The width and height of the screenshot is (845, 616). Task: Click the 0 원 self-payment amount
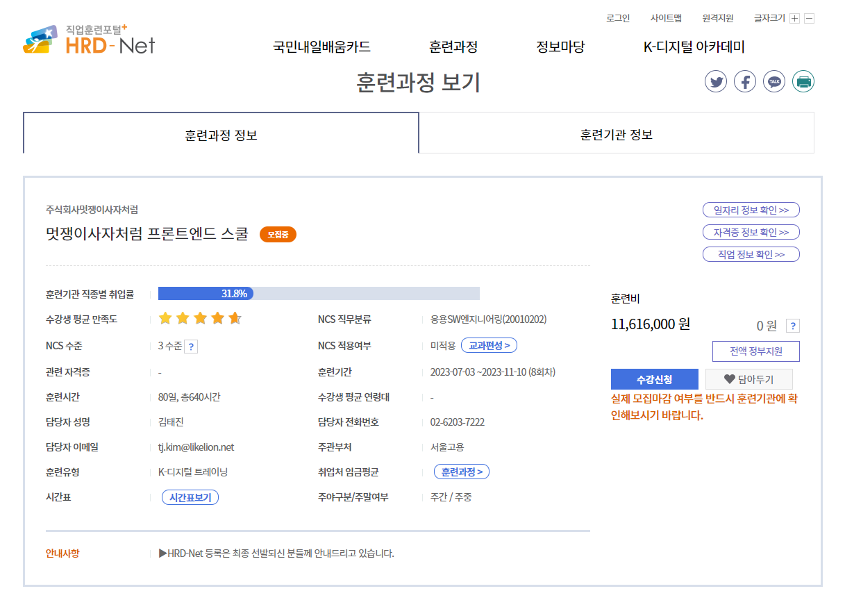(x=767, y=325)
